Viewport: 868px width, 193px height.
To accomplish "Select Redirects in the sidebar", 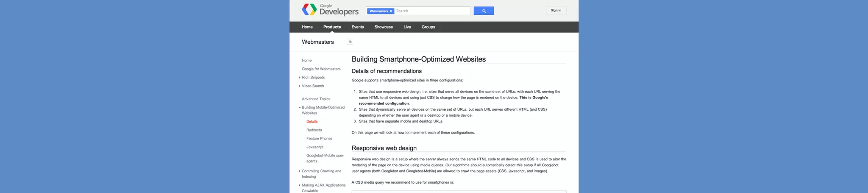I will (314, 130).
